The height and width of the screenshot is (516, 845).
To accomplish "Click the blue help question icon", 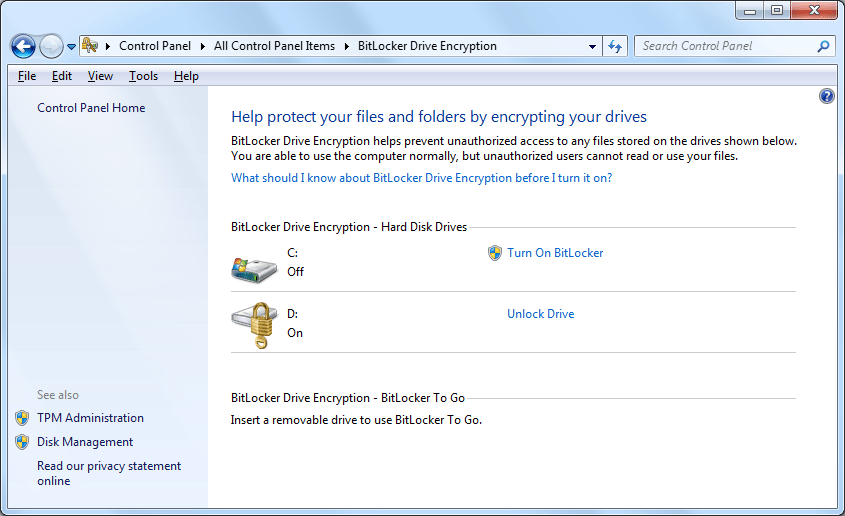I will click(x=827, y=96).
